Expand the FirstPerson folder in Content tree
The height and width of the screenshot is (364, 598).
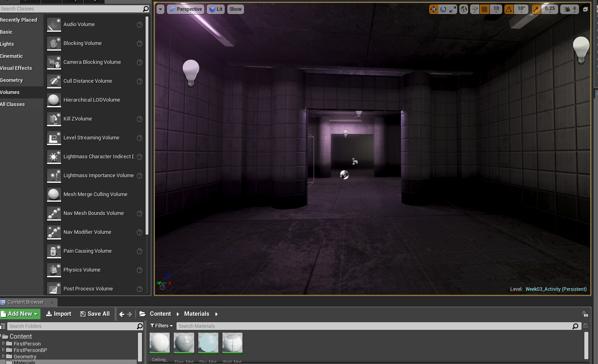coord(4,344)
